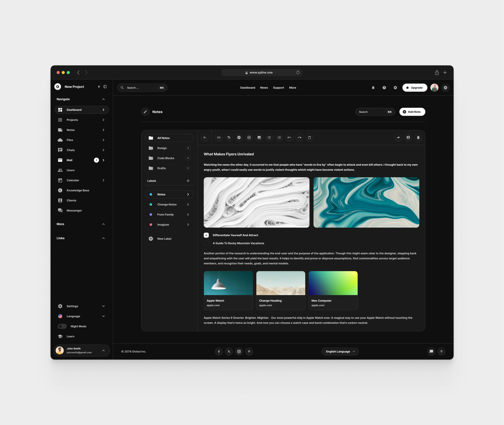This screenshot has height=425, width=504.
Task: Collapse the Navigate section
Action: tap(104, 99)
